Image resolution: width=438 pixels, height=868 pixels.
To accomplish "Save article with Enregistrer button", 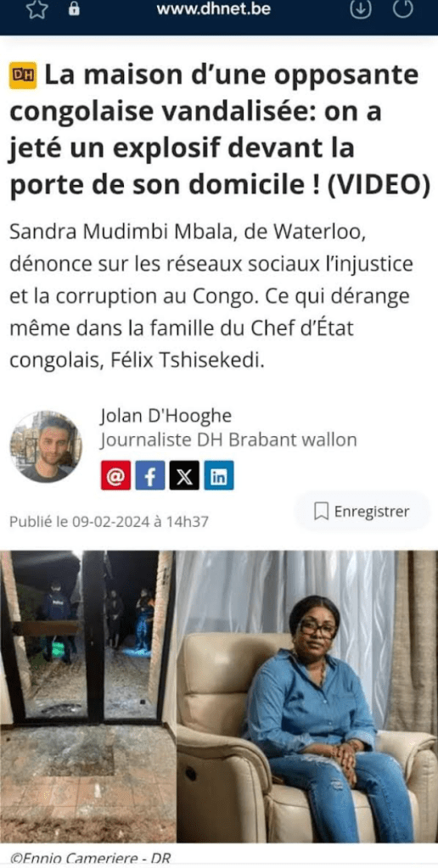I will point(362,512).
